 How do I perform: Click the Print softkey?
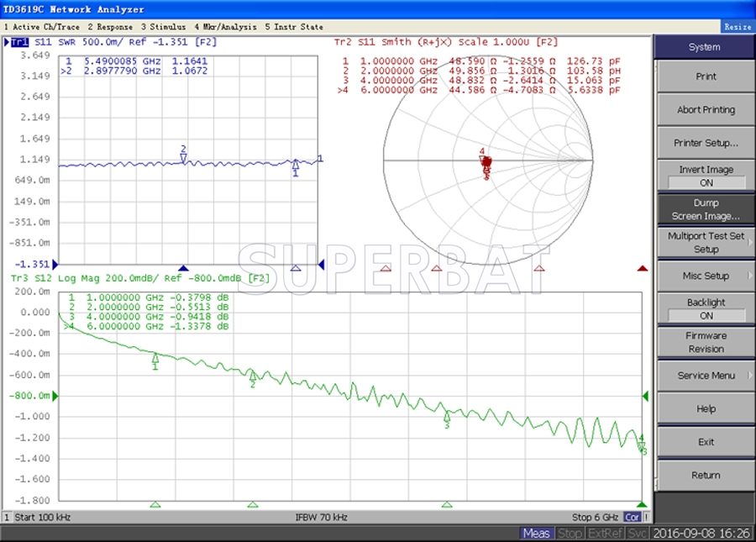[706, 76]
